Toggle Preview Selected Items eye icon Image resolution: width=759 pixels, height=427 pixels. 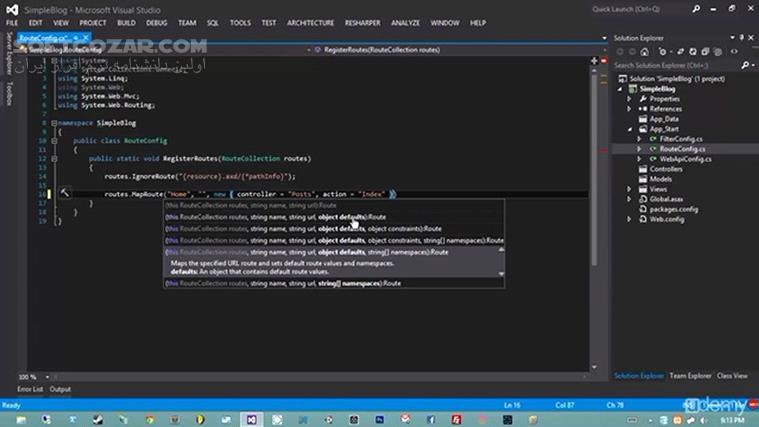point(734,52)
